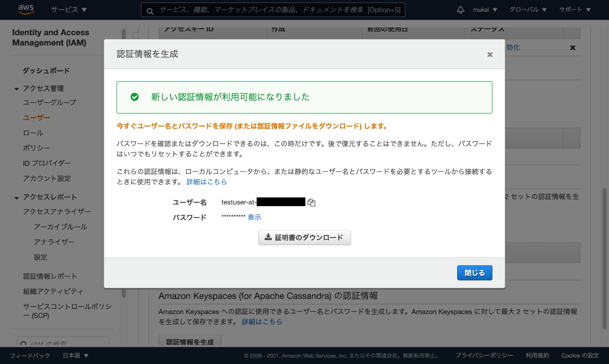Click the フィードバック footer link
The width and height of the screenshot is (609, 364).
30,355
